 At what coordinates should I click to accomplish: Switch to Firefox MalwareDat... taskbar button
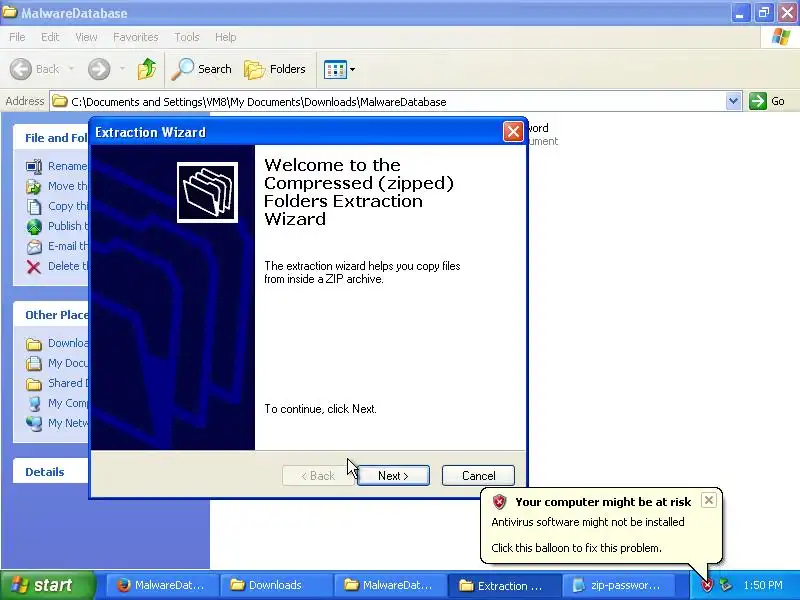pyautogui.click(x=162, y=585)
